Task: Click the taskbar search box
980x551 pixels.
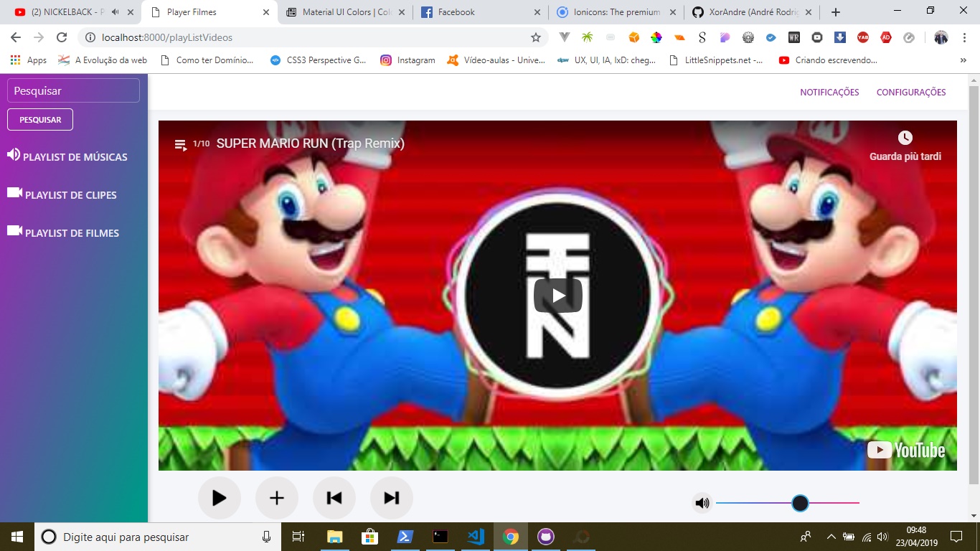Action: [158, 537]
